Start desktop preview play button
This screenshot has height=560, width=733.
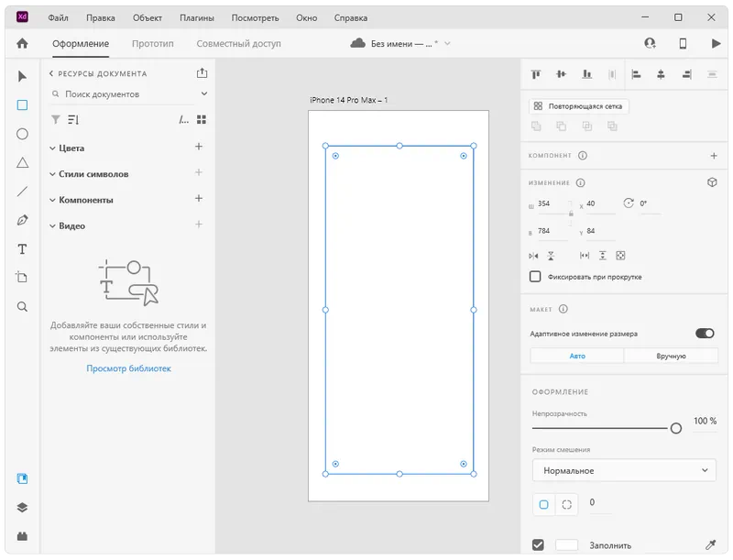click(716, 43)
